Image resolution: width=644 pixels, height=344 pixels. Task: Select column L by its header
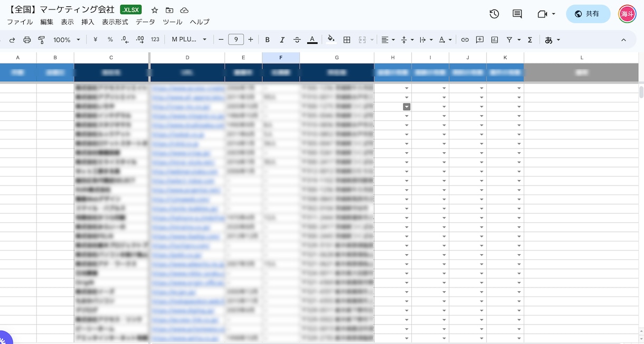(582, 58)
